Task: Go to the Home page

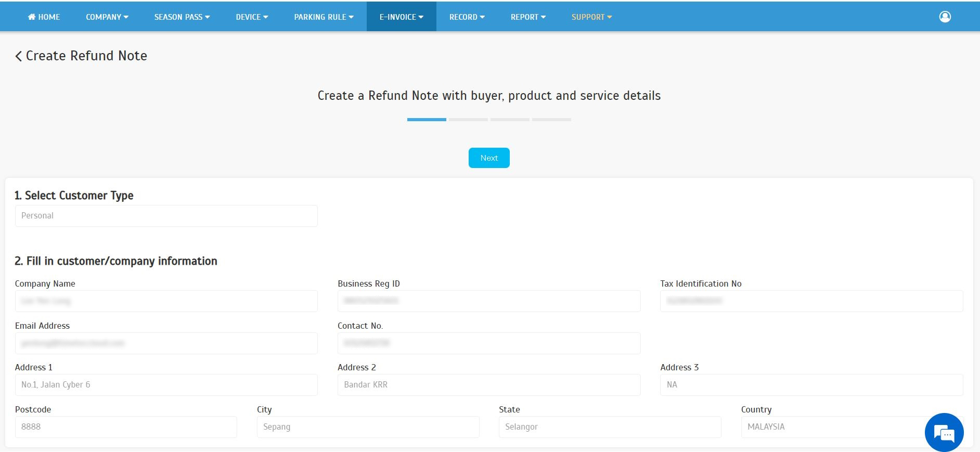Action: [x=44, y=17]
